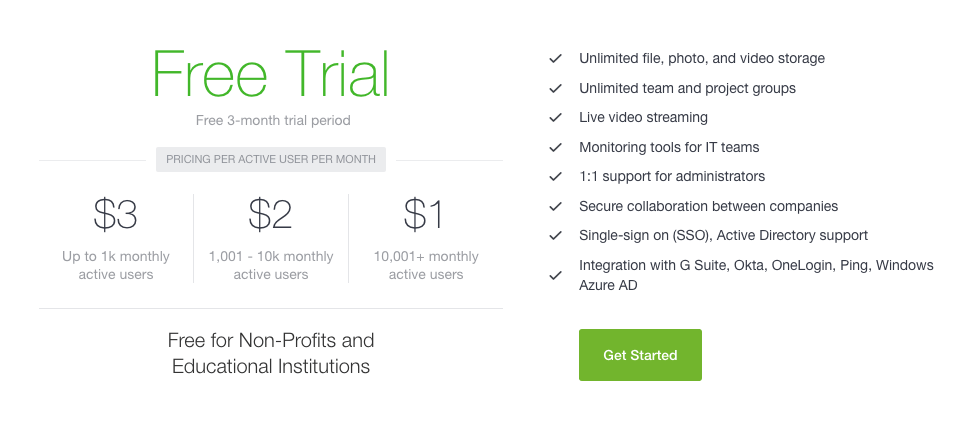The image size is (955, 422).
Task: Click checkmark next to G Suite integration
Action: 555,275
